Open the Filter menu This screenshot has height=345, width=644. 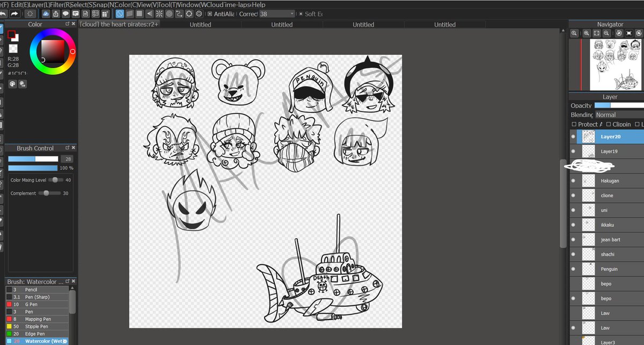point(61,4)
